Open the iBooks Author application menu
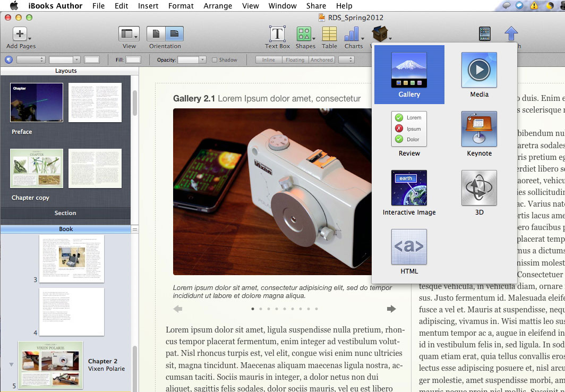565x392 pixels. pyautogui.click(x=55, y=6)
